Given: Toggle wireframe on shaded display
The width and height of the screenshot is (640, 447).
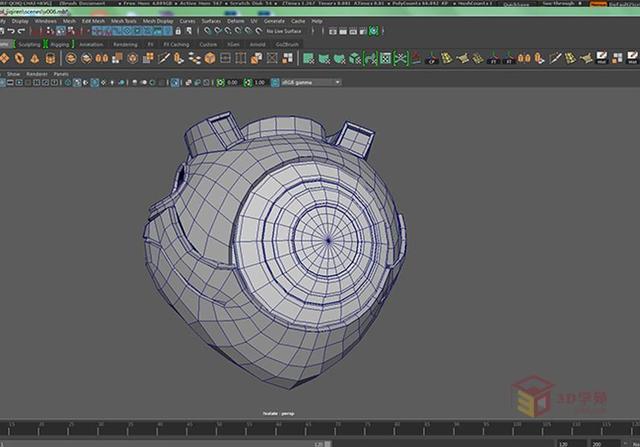Looking at the screenshot, I should point(95,82).
